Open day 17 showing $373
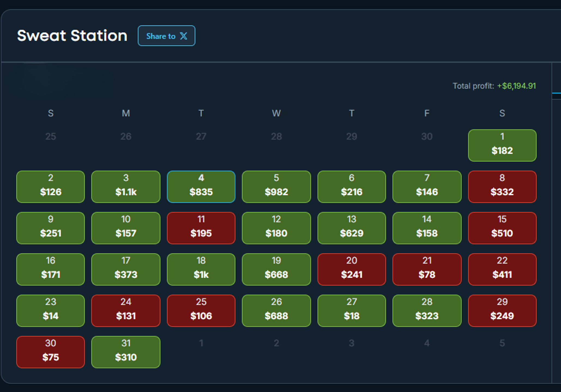Viewport: 561px width, 392px height. pyautogui.click(x=126, y=269)
